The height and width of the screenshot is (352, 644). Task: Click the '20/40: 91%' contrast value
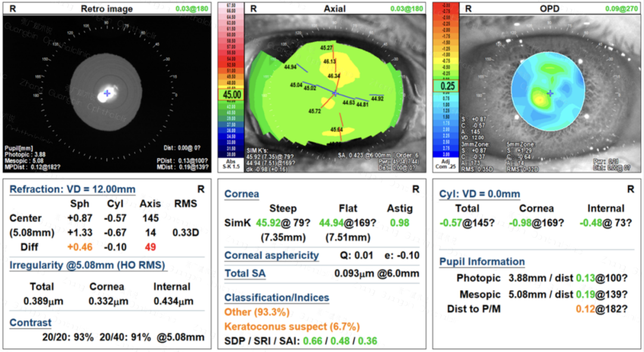point(125,337)
